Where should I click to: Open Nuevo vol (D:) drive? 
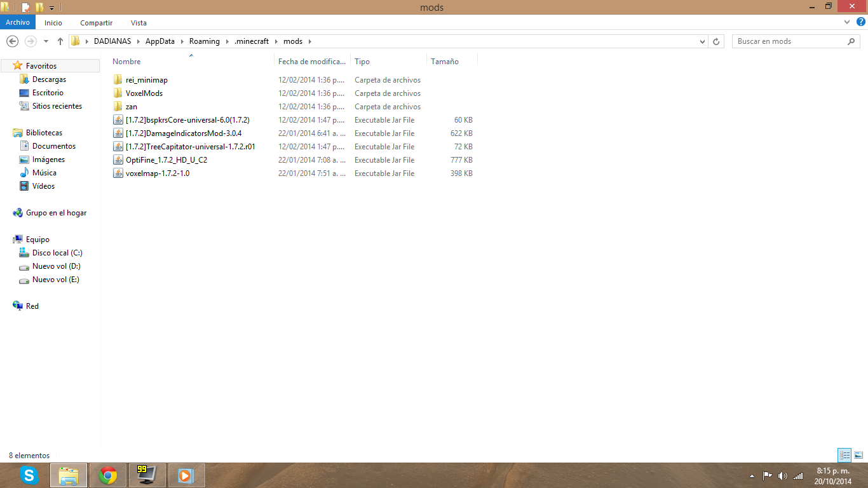click(x=56, y=266)
